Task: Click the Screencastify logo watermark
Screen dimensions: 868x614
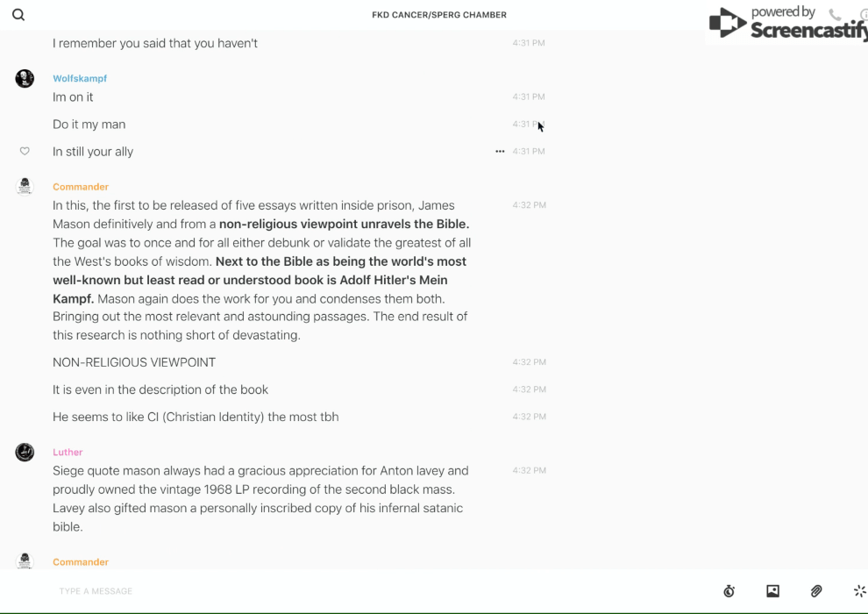Action: click(x=787, y=23)
